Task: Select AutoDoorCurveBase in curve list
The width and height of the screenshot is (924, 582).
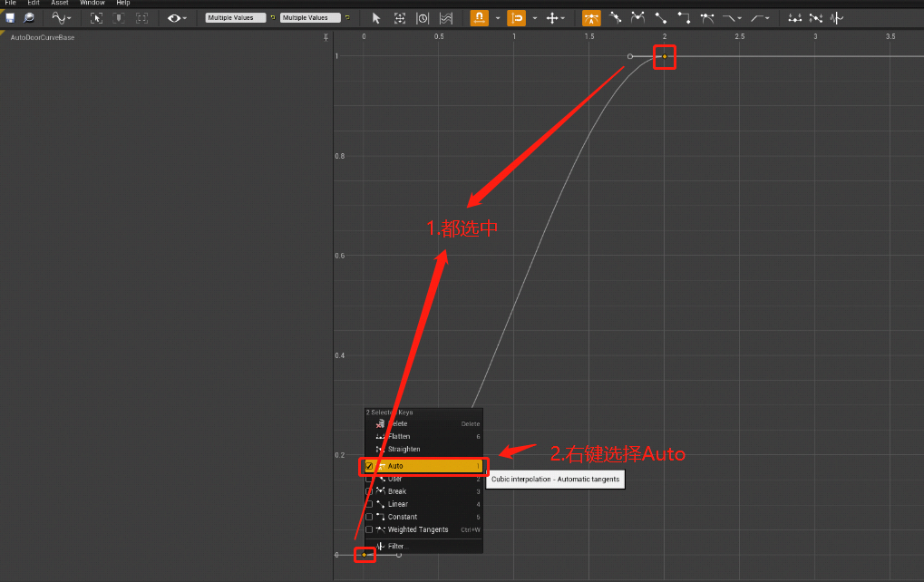Action: [43, 37]
